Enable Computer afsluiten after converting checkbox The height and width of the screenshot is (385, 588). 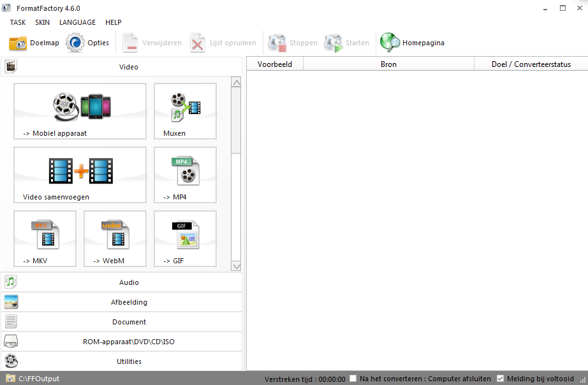click(x=353, y=379)
